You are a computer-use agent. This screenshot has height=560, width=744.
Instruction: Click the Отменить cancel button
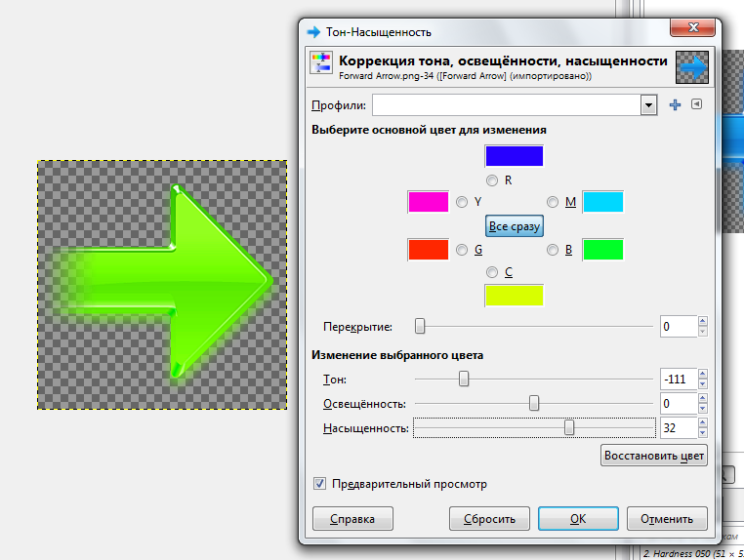click(667, 519)
